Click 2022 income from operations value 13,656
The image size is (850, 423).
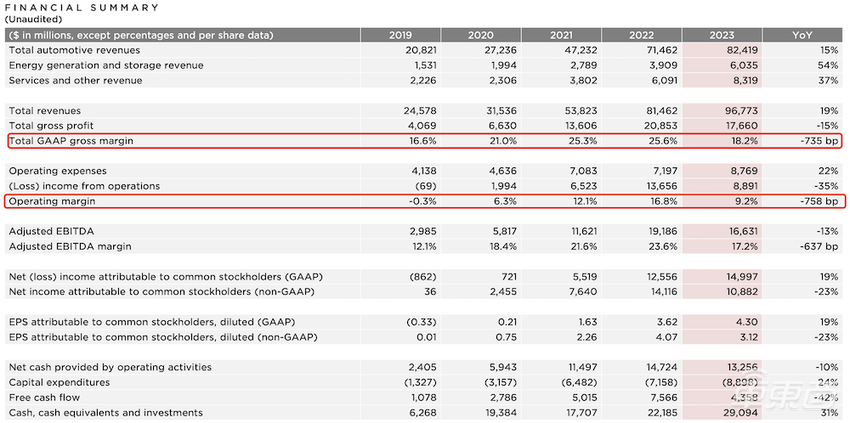pyautogui.click(x=661, y=186)
